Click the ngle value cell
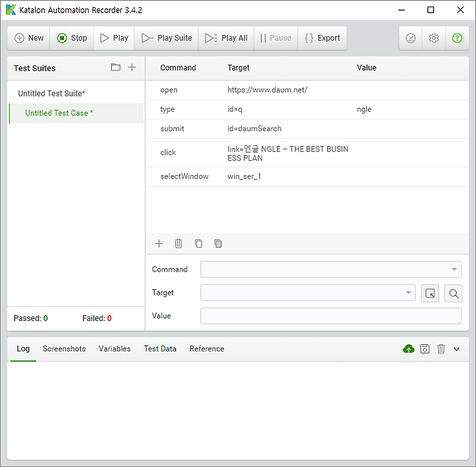 point(364,110)
